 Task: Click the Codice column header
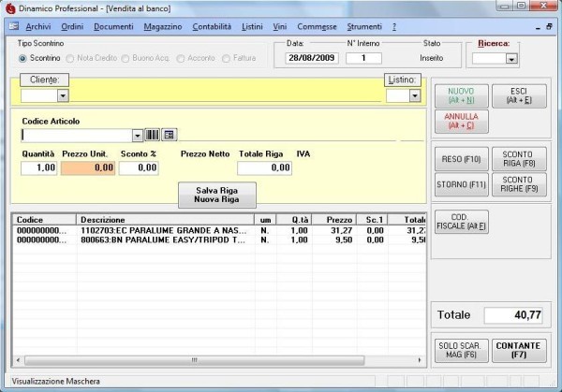point(45,220)
